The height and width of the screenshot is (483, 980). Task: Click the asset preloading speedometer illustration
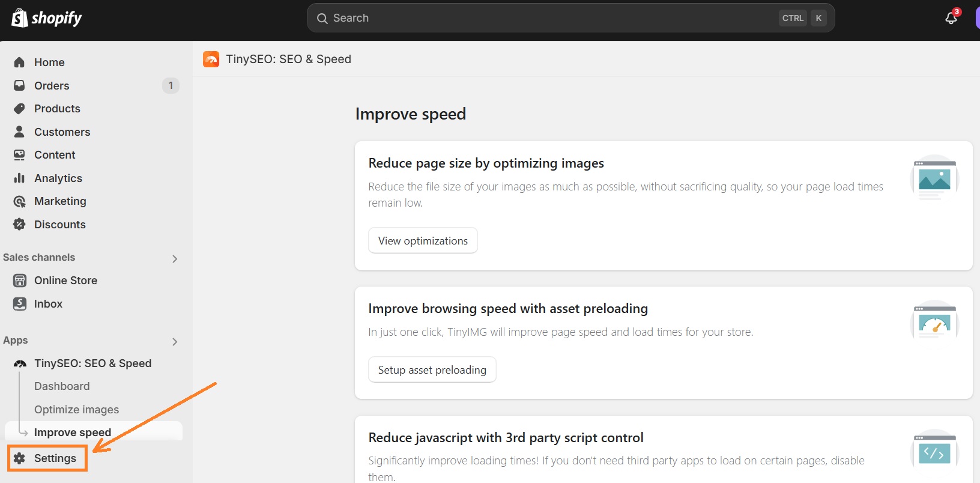934,320
